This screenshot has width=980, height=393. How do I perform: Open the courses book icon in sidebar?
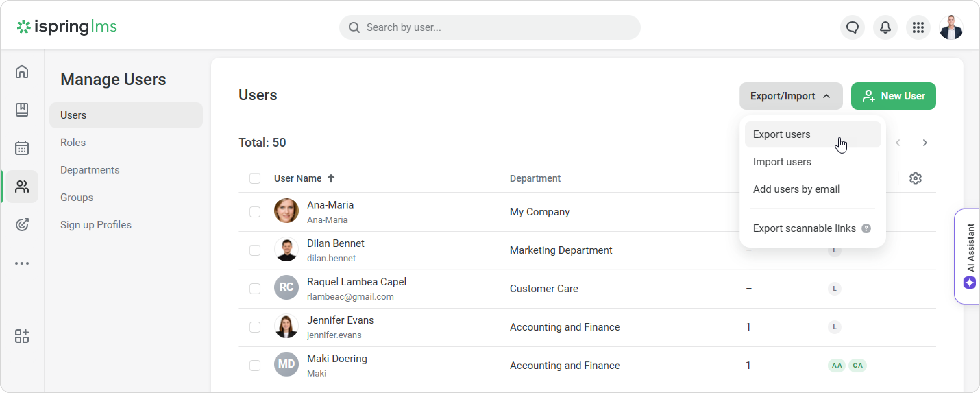pyautogui.click(x=22, y=110)
